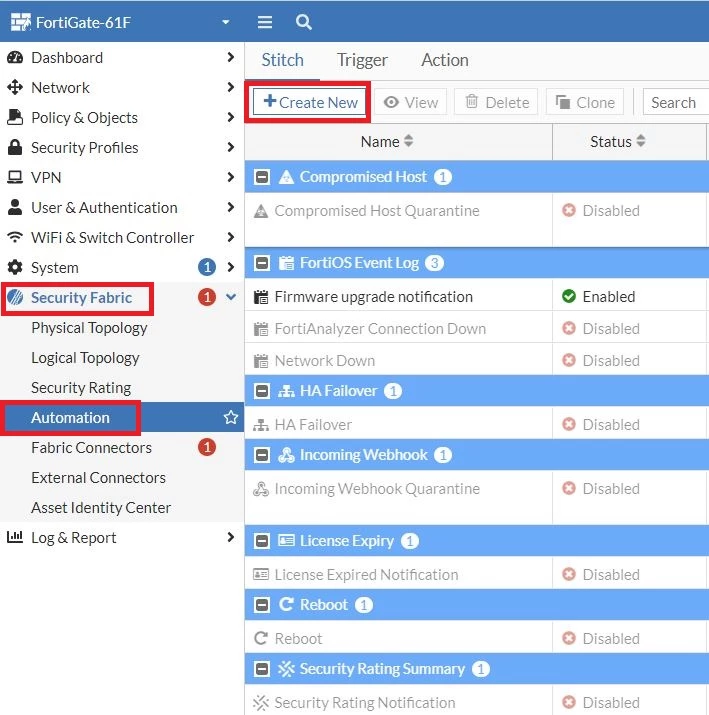
Task: Click the View button
Action: [x=410, y=102]
